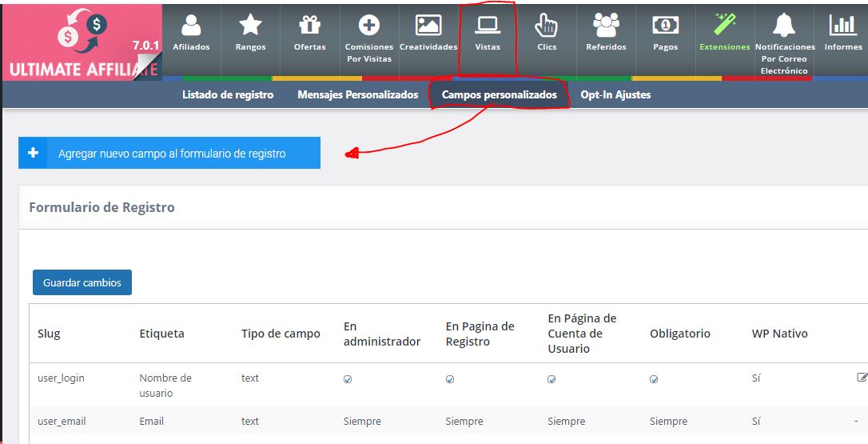Switch to Listado de registro tab
868x444 pixels.
click(x=228, y=94)
